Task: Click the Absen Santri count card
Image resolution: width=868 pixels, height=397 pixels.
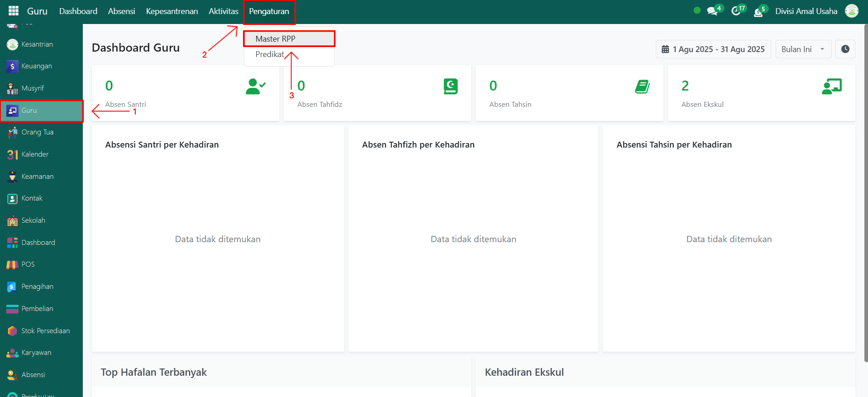Action: tap(185, 93)
